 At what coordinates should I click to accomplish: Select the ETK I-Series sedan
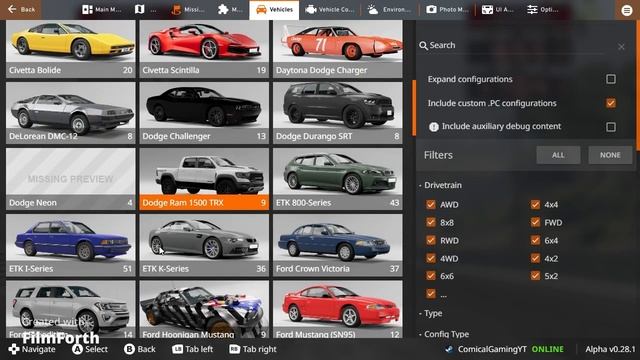point(71,245)
